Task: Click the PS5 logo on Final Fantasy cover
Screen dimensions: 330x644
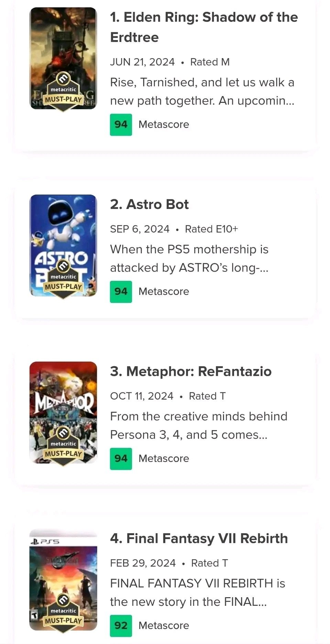Action: tap(45, 541)
